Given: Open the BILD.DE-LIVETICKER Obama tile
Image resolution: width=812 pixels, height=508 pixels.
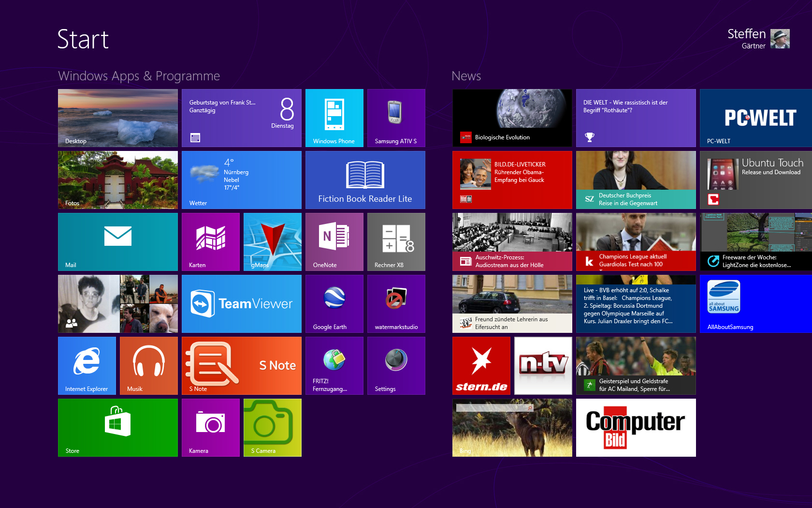Looking at the screenshot, I should click(x=512, y=180).
